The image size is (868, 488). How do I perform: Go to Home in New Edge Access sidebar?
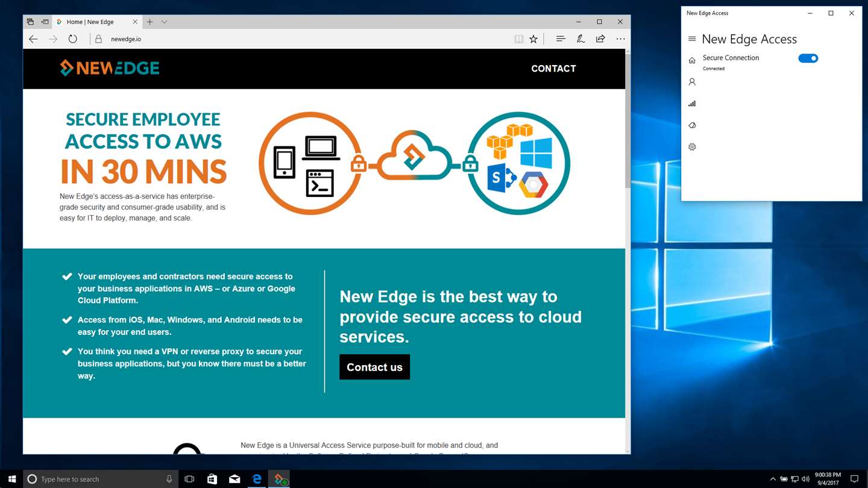tap(692, 60)
